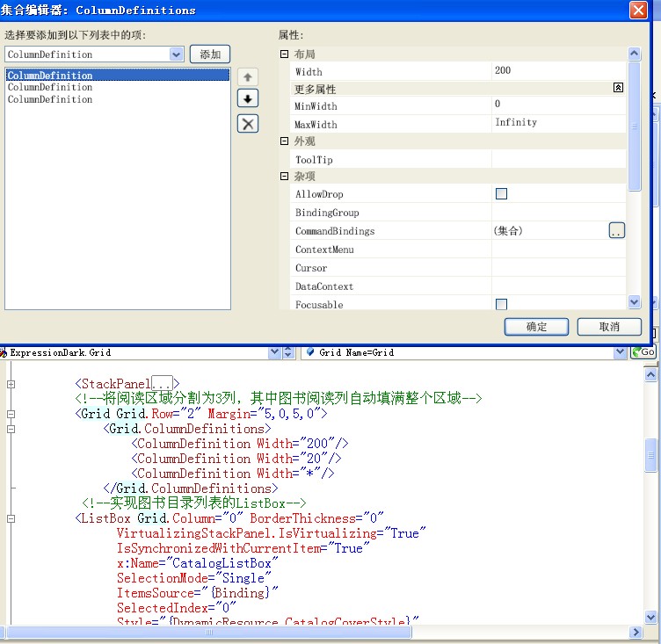Click ColumnDefinition Width="*" code line
The image size is (661, 644).
click(233, 474)
